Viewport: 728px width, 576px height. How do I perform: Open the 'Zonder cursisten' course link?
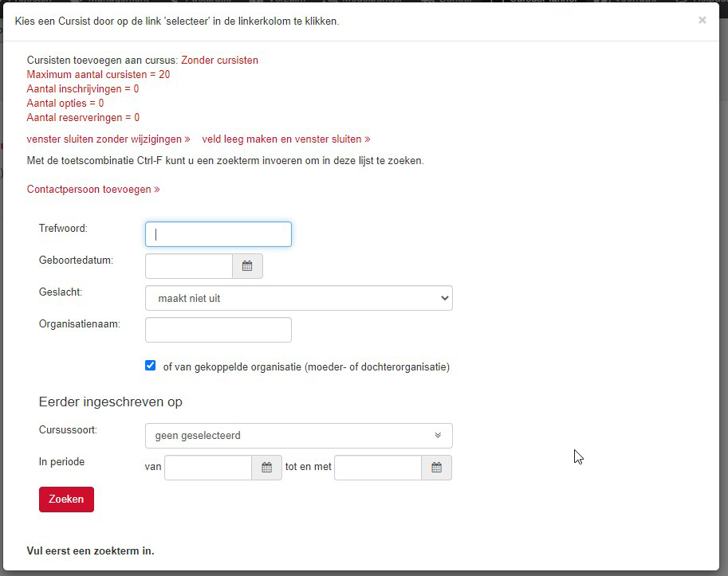coord(219,61)
